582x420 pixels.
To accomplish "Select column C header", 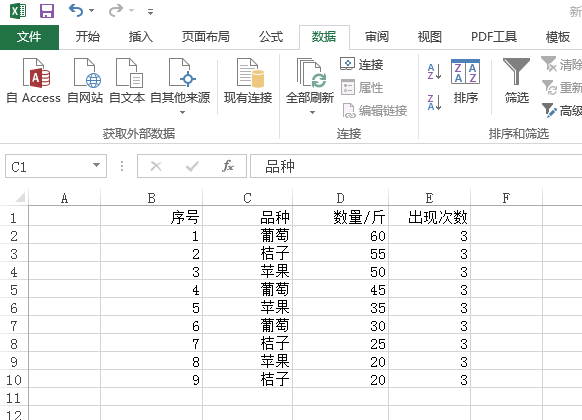I will click(248, 198).
